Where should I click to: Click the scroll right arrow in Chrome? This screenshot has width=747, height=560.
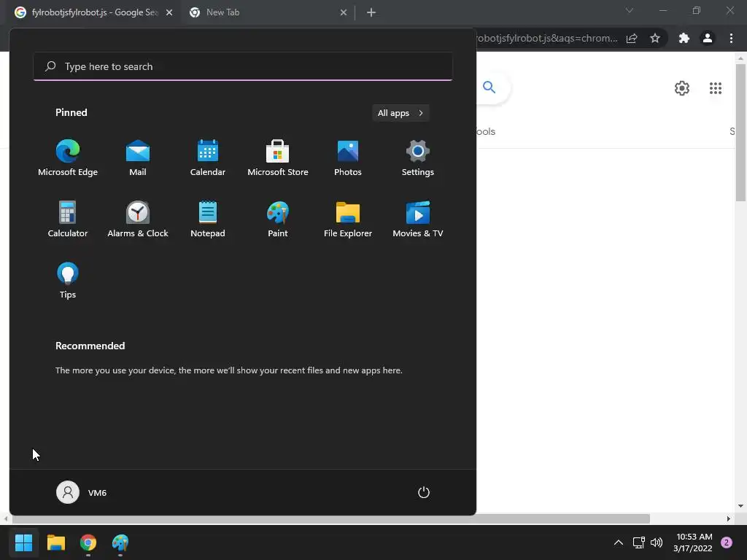point(729,518)
